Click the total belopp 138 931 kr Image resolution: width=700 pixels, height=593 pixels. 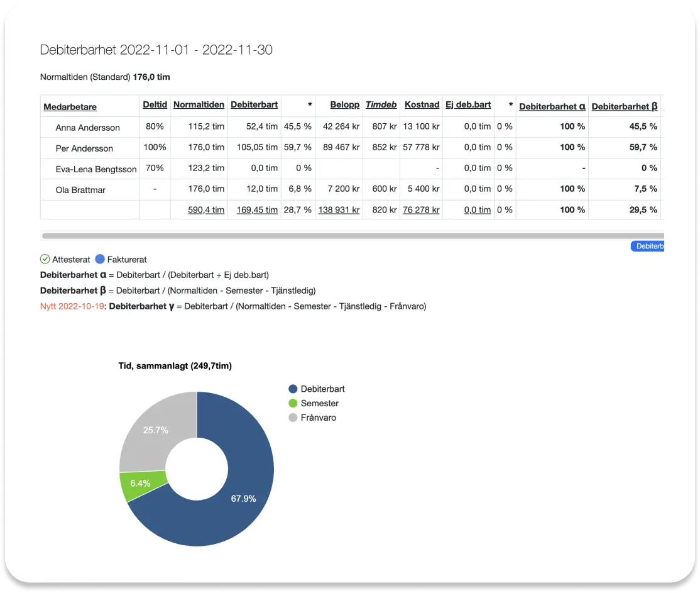(339, 210)
